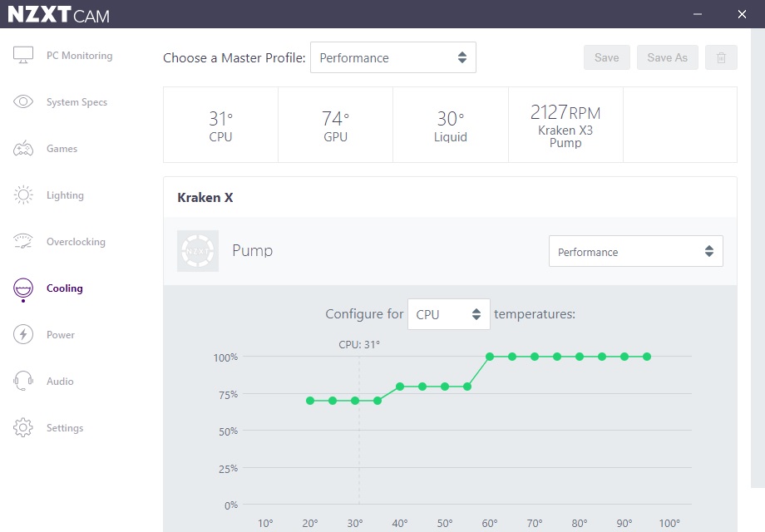Viewport: 765px width, 532px height.
Task: Open PC Monitoring monitor icon
Action: coord(23,55)
